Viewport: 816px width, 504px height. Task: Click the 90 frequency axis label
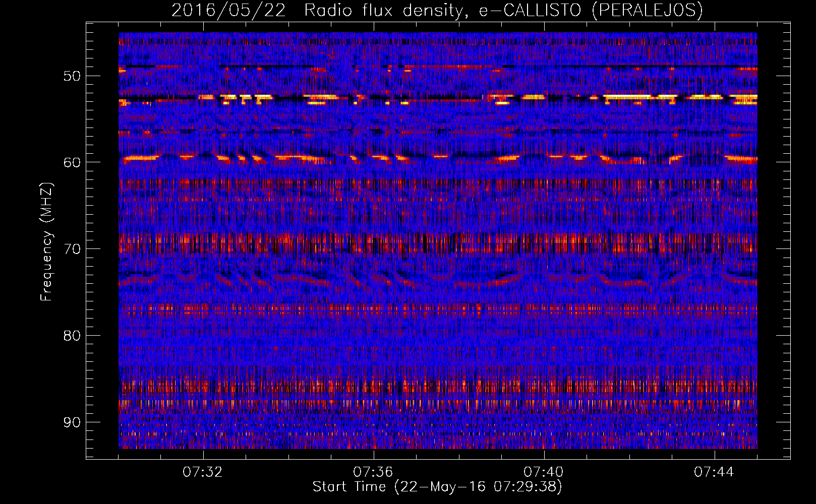click(x=72, y=422)
